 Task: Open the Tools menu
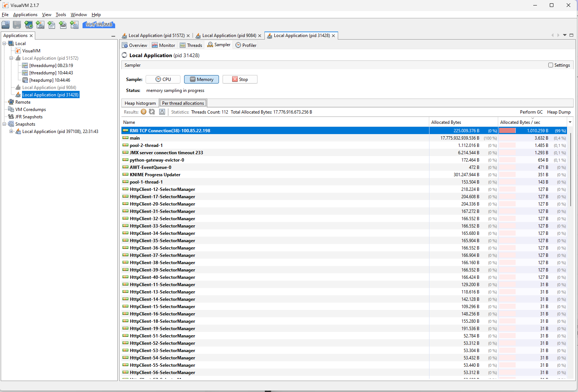tap(61, 15)
